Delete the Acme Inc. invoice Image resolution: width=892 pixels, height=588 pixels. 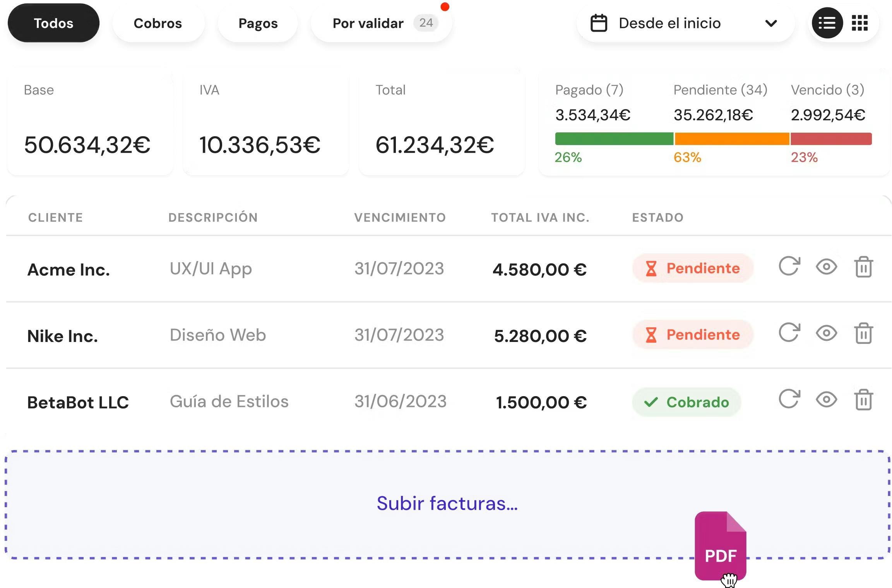[x=863, y=267]
